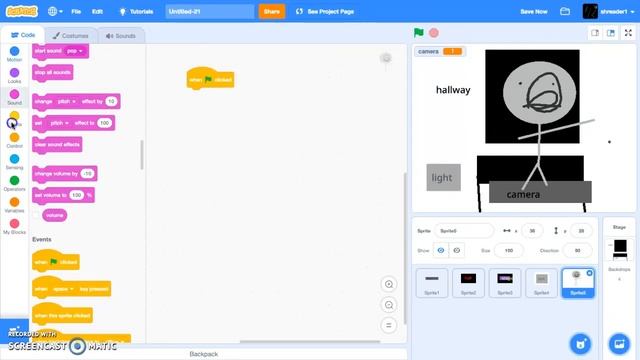Viewport: 640px width, 360px height.
Task: Click the sprite y position field
Action: point(581,231)
